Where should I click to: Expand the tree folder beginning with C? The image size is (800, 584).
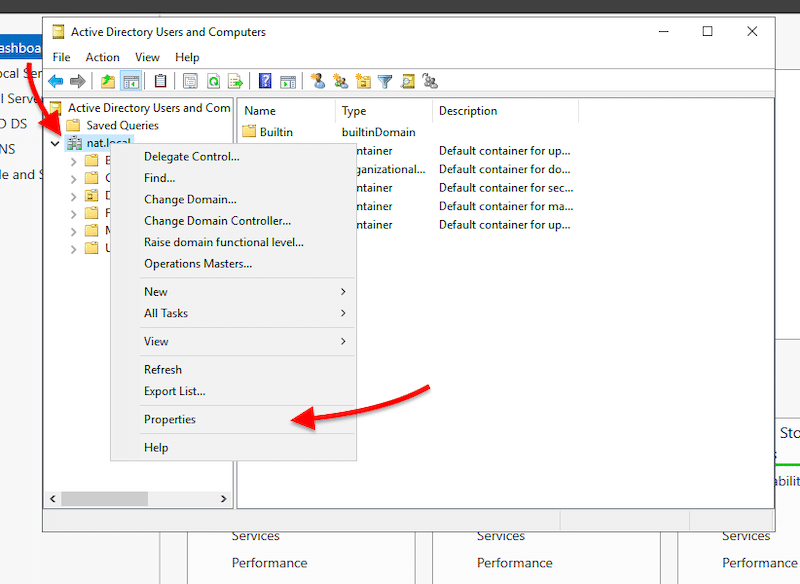coord(73,179)
